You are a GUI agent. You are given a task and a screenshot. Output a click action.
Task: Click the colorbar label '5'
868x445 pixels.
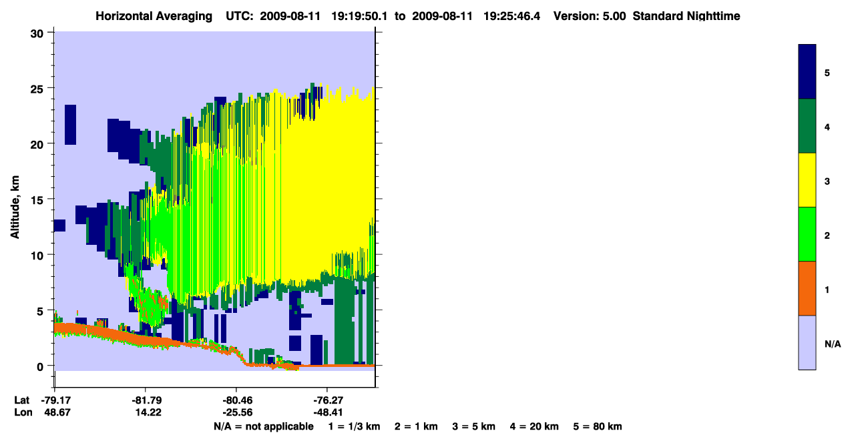tap(827, 72)
